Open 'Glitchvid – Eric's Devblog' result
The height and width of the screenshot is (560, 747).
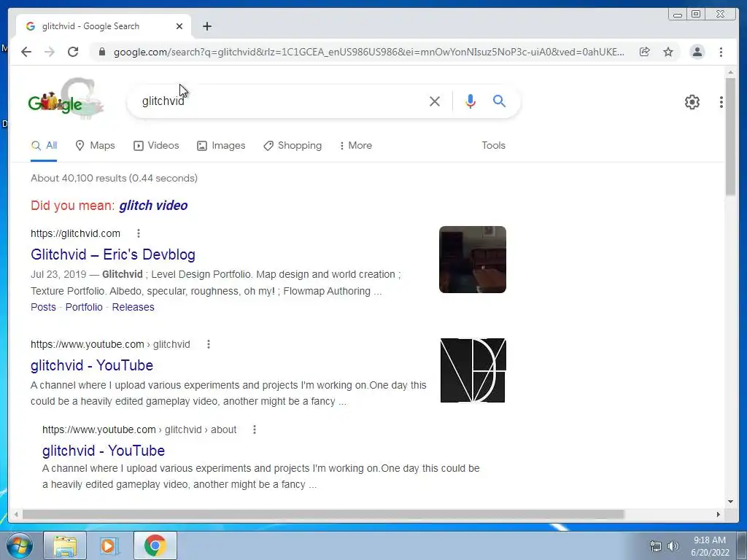pyautogui.click(x=113, y=254)
